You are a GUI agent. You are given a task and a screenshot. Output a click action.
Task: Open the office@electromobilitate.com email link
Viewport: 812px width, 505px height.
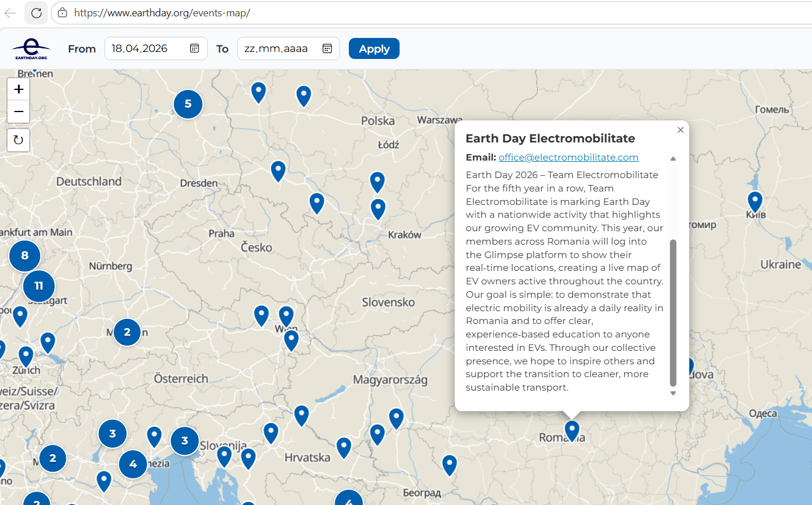point(568,157)
